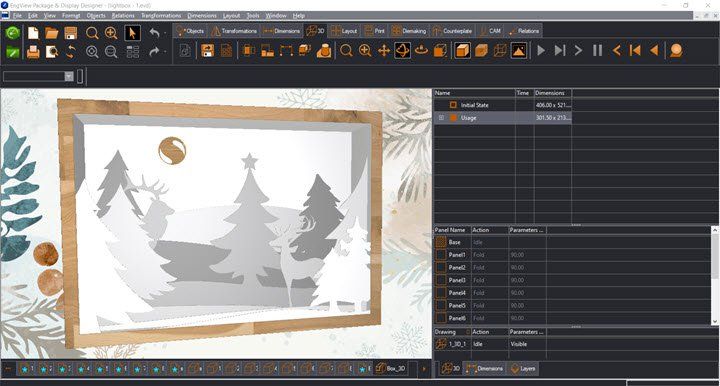Step backward one animation frame
720x386 pixels.
[616, 50]
